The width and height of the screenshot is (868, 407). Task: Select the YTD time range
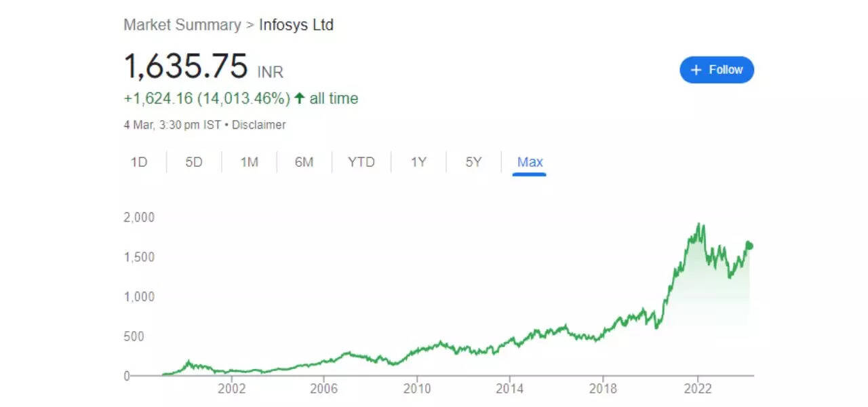pyautogui.click(x=361, y=162)
